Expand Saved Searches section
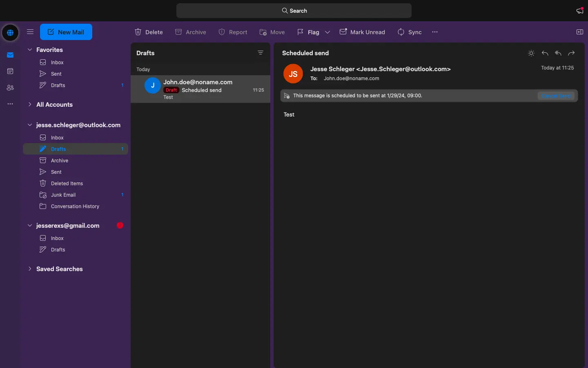This screenshot has height=368, width=588. point(30,269)
